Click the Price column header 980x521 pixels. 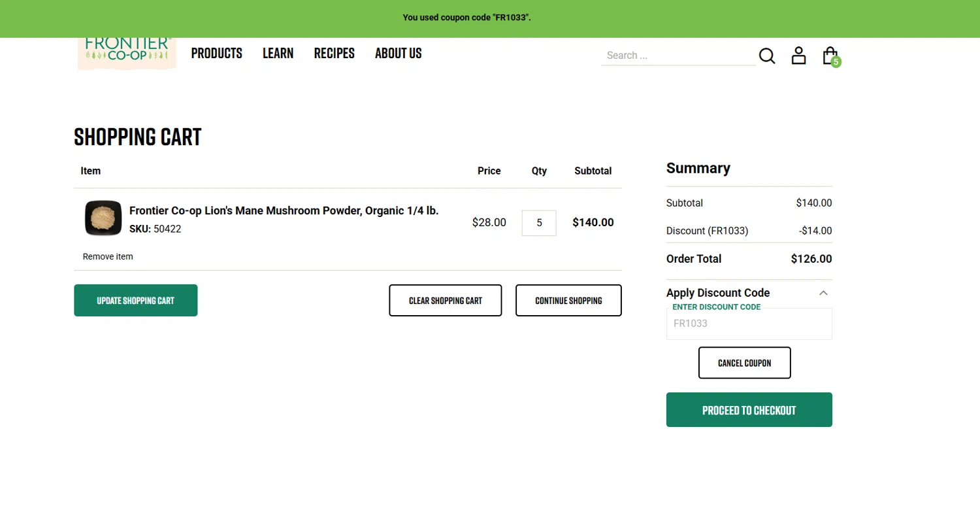[x=489, y=171]
